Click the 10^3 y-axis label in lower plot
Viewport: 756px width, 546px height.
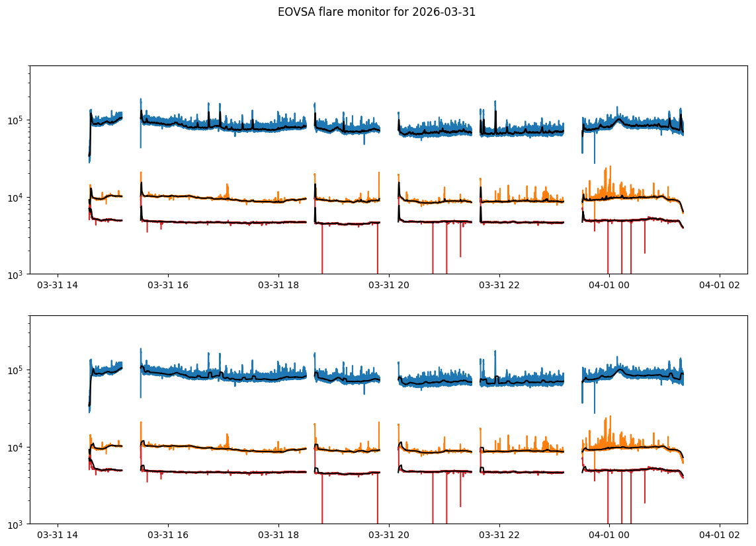click(16, 524)
